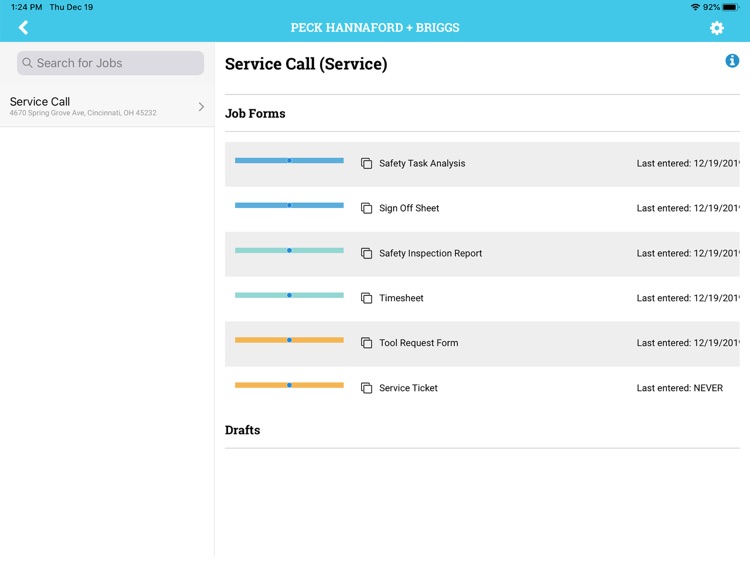Open the Timesheet form

(401, 298)
